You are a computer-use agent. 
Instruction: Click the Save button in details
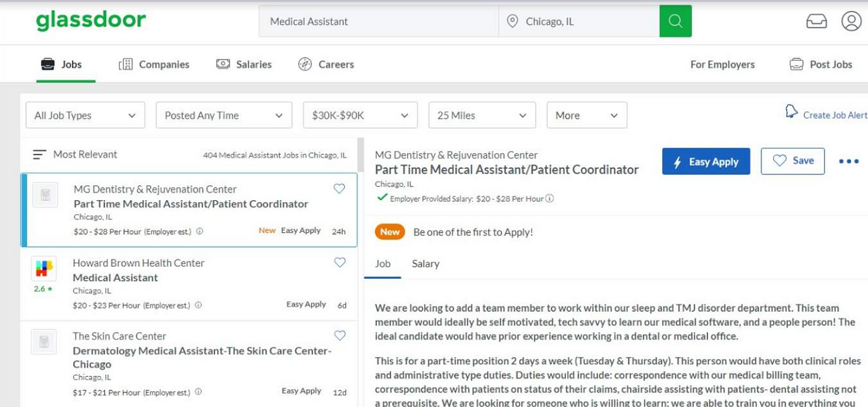(793, 161)
